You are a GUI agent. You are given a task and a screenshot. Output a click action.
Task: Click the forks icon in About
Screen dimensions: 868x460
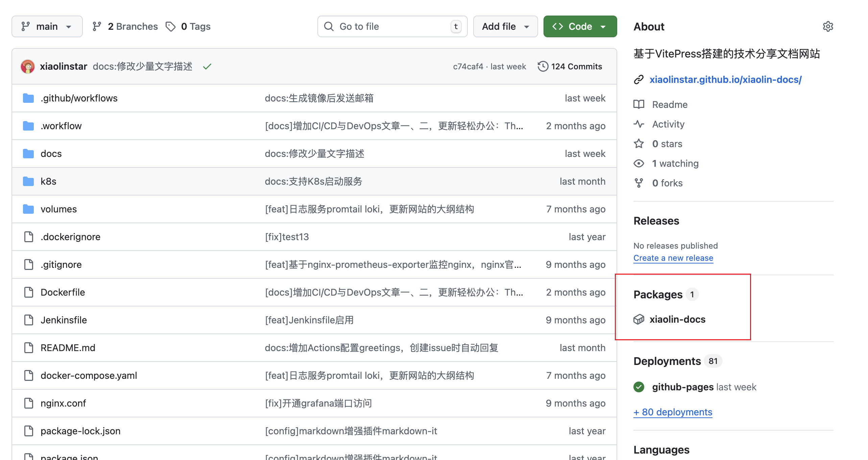coord(639,183)
